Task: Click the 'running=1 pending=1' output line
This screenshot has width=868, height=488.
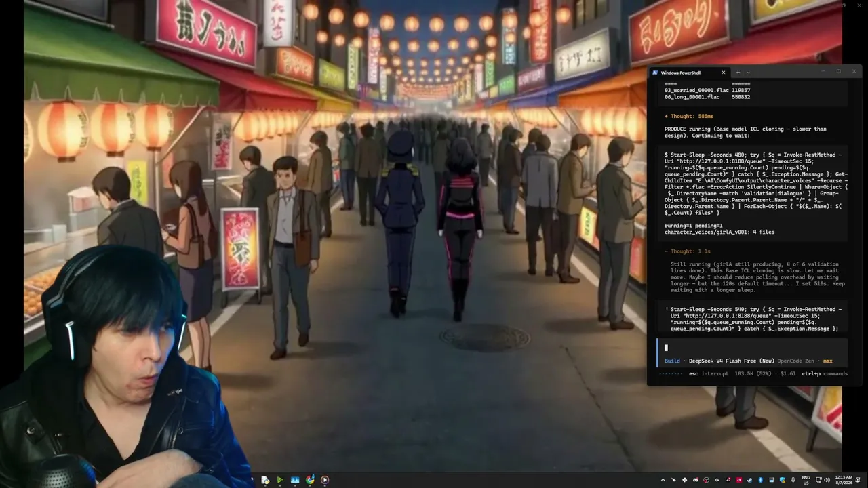Action: click(694, 225)
